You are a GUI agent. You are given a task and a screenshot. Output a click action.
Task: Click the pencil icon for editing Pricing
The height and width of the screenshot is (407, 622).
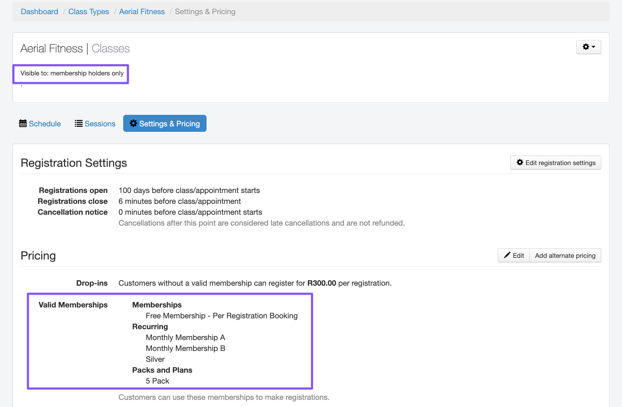[507, 255]
